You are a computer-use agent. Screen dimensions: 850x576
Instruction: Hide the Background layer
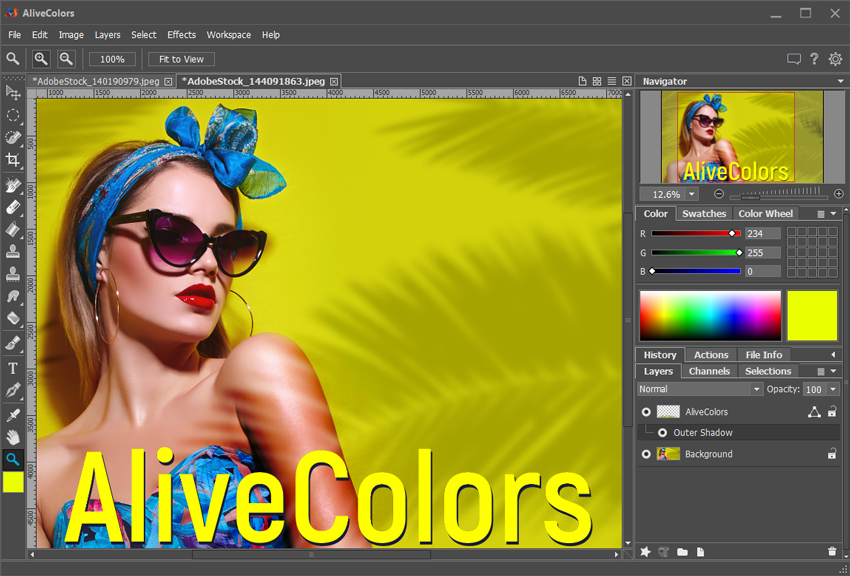646,454
